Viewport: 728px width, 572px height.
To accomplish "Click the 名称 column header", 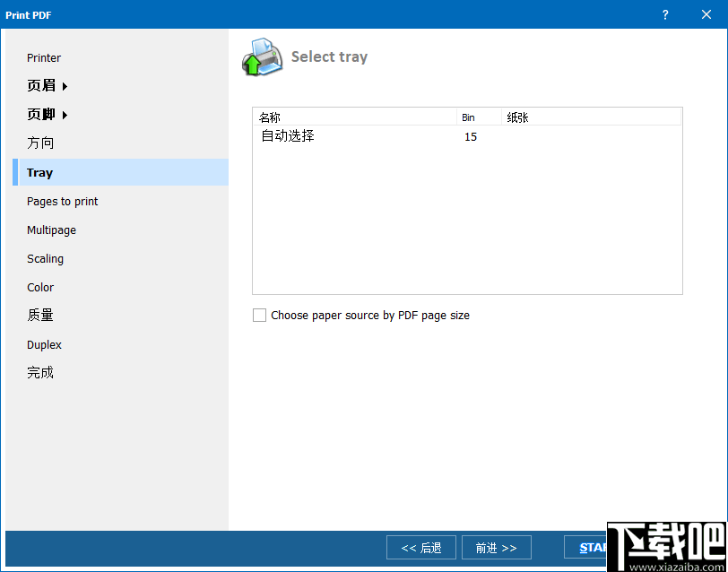I will pos(273,117).
